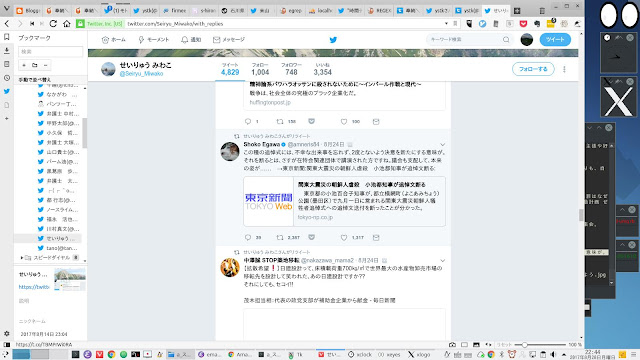Open the Notes panel icon in sidebar
Image resolution: width=640 pixels, height=360 pixels.
[x=7, y=64]
